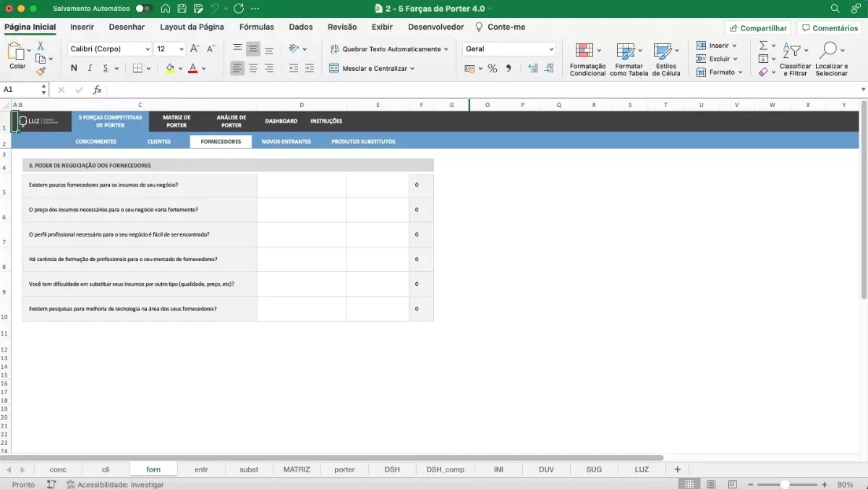Screen dimensions: 868x489
Task: Increase decimal places
Action: click(533, 68)
